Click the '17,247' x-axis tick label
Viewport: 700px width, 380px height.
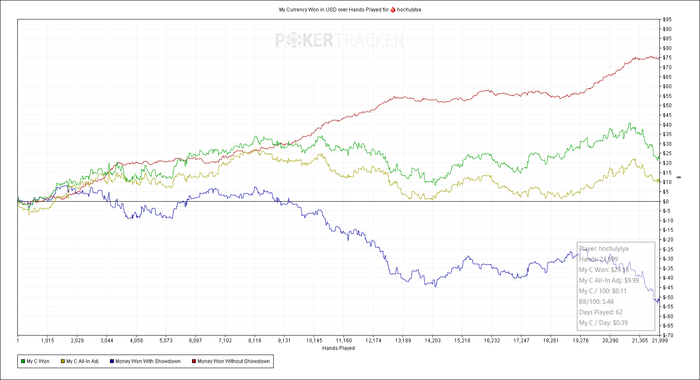[x=521, y=340]
